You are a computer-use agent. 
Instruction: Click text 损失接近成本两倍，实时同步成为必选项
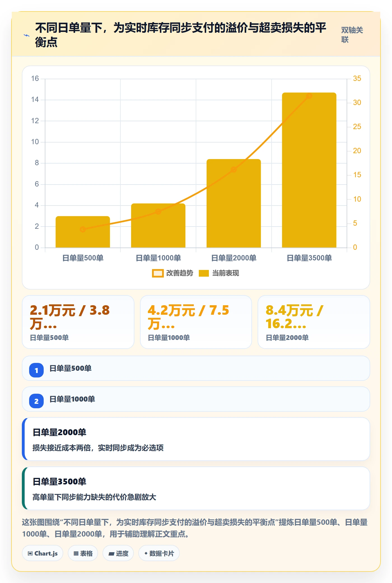tap(98, 448)
